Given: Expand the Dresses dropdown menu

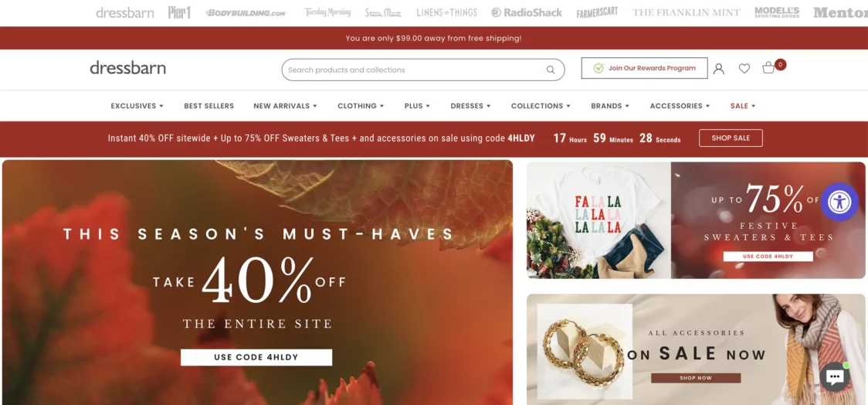Looking at the screenshot, I should tap(470, 106).
